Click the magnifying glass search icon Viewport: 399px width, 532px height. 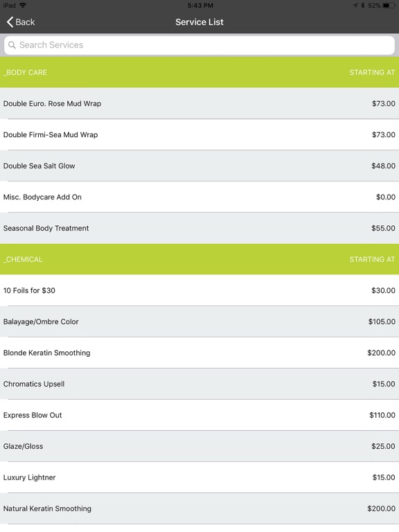point(12,45)
